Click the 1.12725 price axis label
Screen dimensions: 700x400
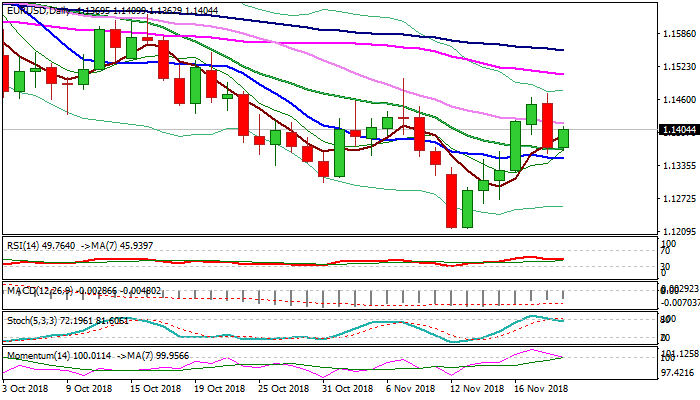(678, 198)
